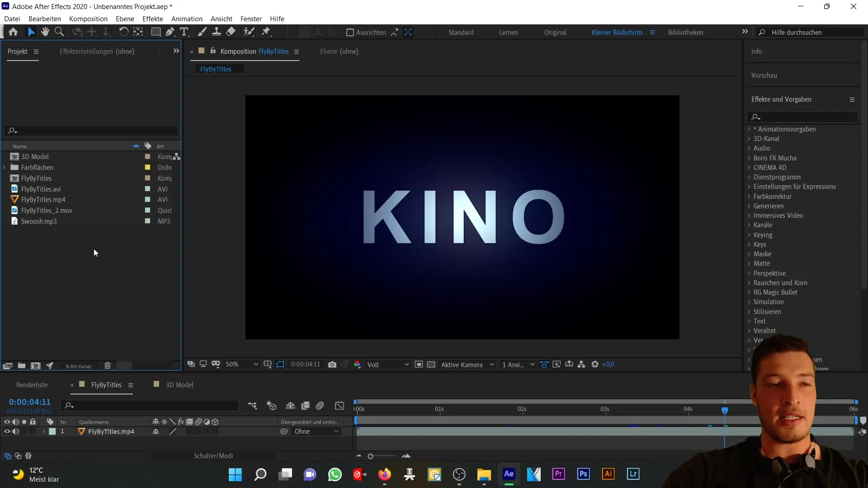
Task: Click the current time 0:00:04:11 display
Action: click(30, 402)
